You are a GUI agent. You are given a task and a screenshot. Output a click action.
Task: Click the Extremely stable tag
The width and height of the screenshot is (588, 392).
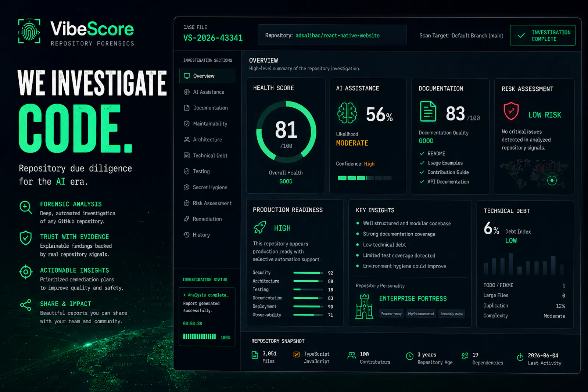point(452,314)
